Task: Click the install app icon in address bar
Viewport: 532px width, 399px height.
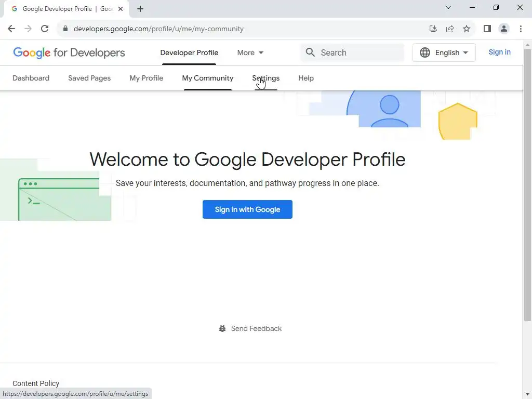Action: click(x=433, y=29)
